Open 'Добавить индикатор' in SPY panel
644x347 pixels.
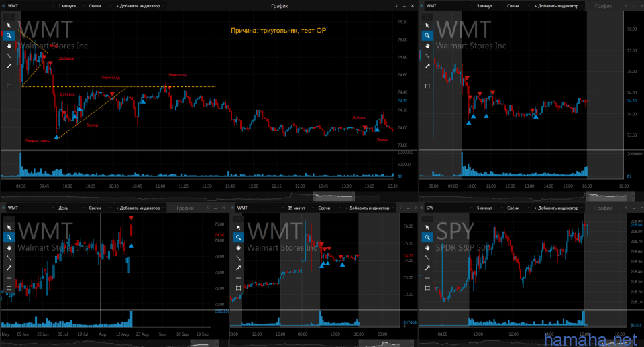point(557,208)
